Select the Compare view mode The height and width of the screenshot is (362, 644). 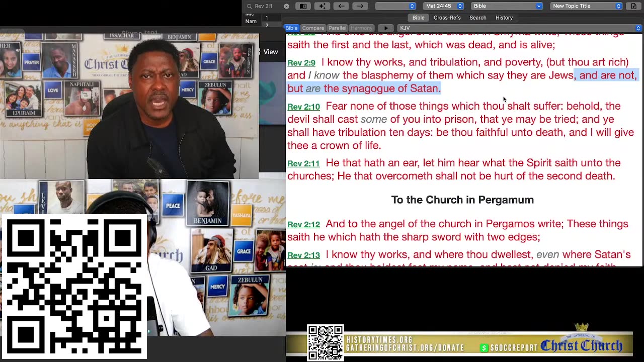(x=313, y=28)
